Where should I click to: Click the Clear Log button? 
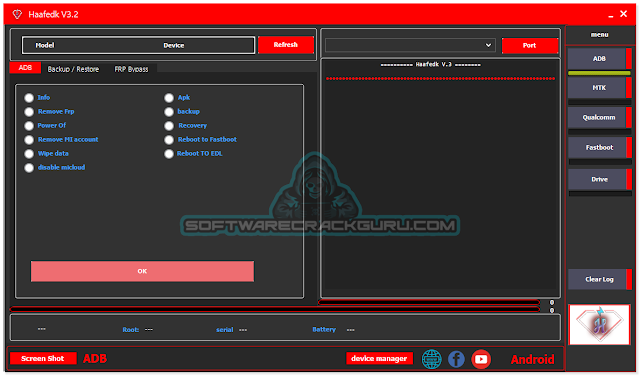[x=599, y=279]
